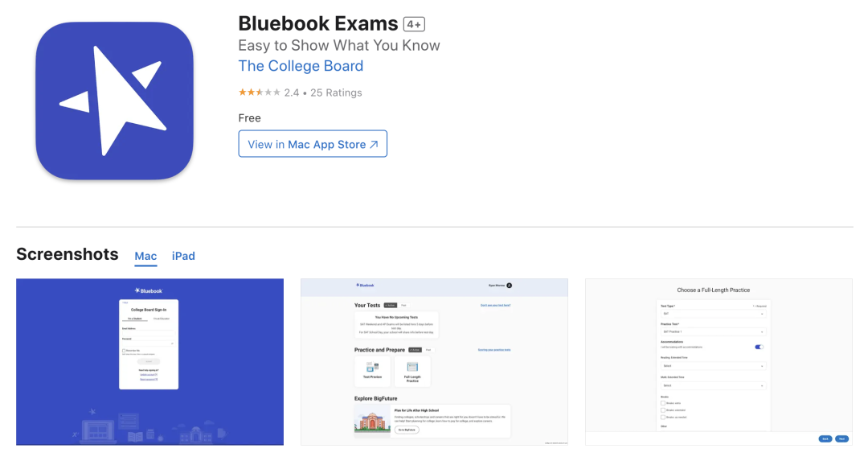Viewport: 868px width, 465px height.
Task: Click the Full-Length Practice card icon
Action: click(x=412, y=367)
